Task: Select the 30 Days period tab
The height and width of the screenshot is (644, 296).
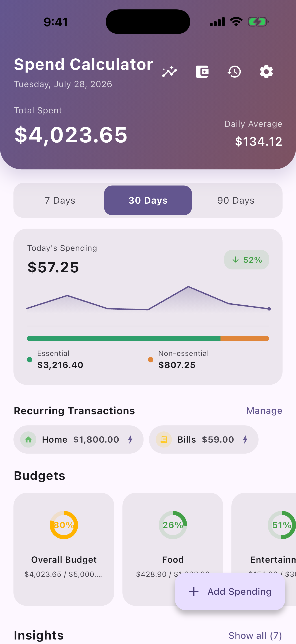Action: tap(148, 200)
